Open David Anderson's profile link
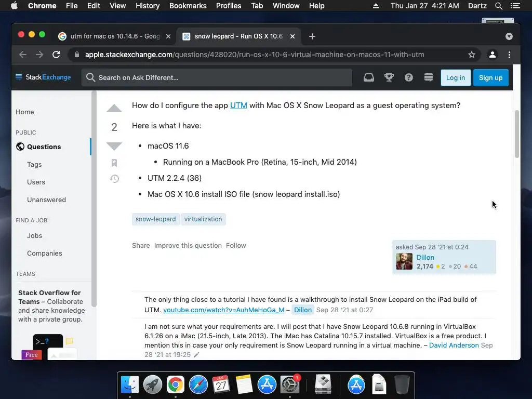532x399 pixels. tap(454, 345)
